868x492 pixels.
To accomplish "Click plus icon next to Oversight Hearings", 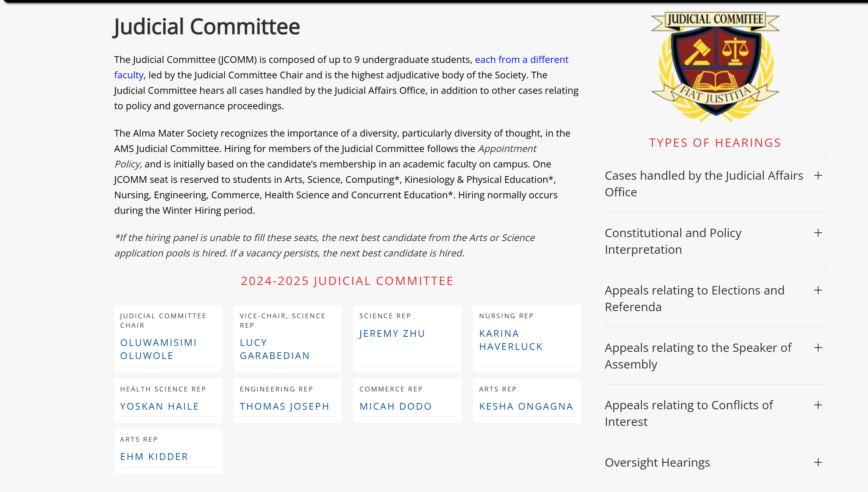I will (818, 463).
